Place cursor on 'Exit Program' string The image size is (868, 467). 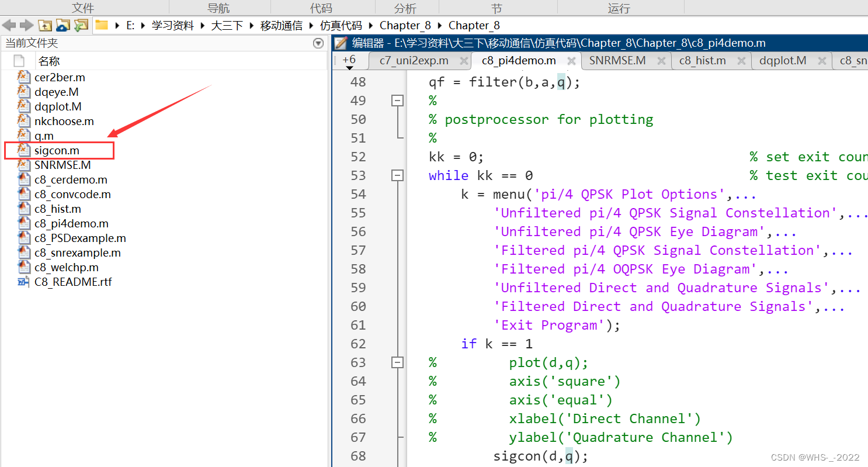tap(549, 325)
